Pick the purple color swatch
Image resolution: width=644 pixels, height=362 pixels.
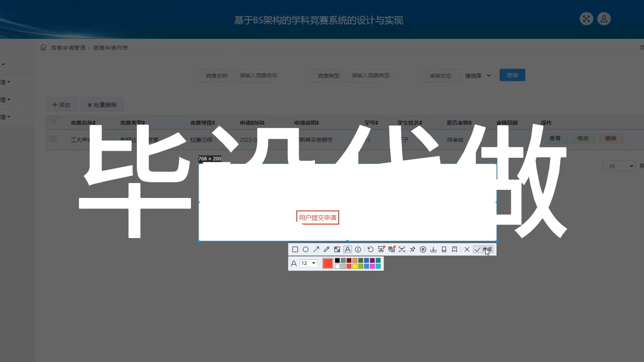pos(372,260)
